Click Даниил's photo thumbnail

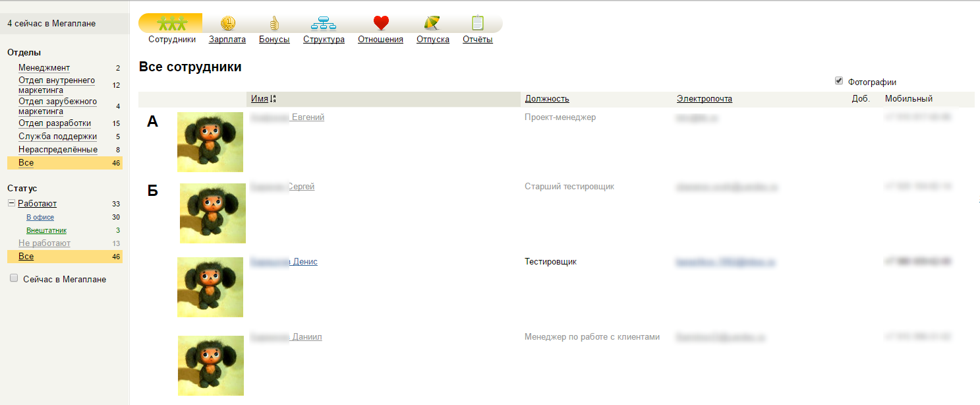click(x=211, y=365)
